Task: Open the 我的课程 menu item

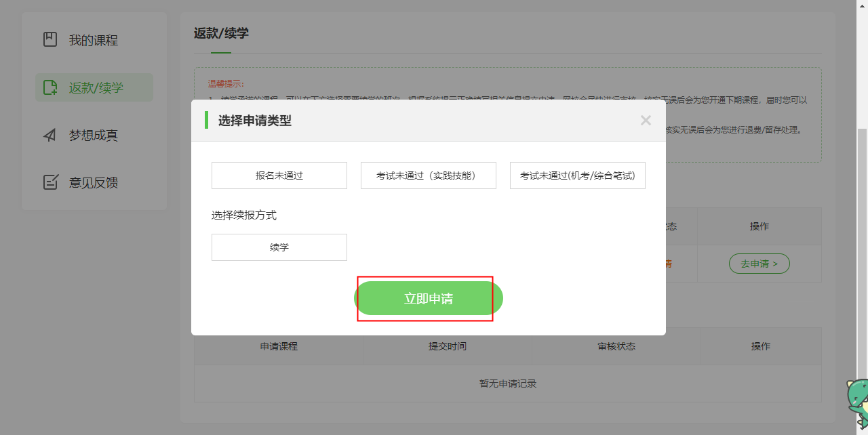Action: tap(94, 40)
